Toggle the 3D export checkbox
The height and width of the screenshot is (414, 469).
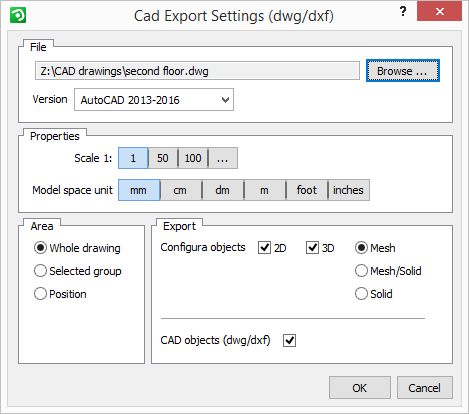click(312, 248)
